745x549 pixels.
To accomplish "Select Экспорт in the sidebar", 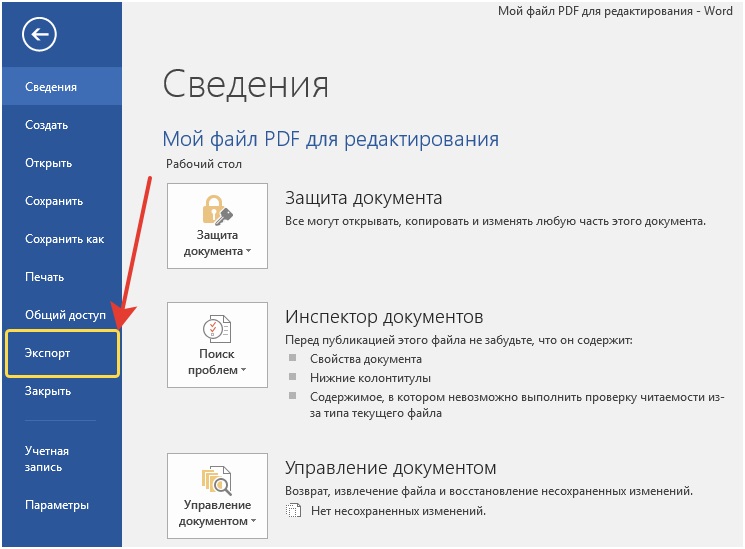I will (62, 353).
